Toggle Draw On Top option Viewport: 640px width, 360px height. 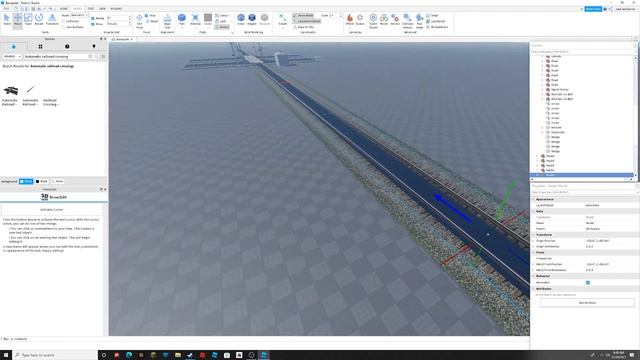click(x=304, y=27)
